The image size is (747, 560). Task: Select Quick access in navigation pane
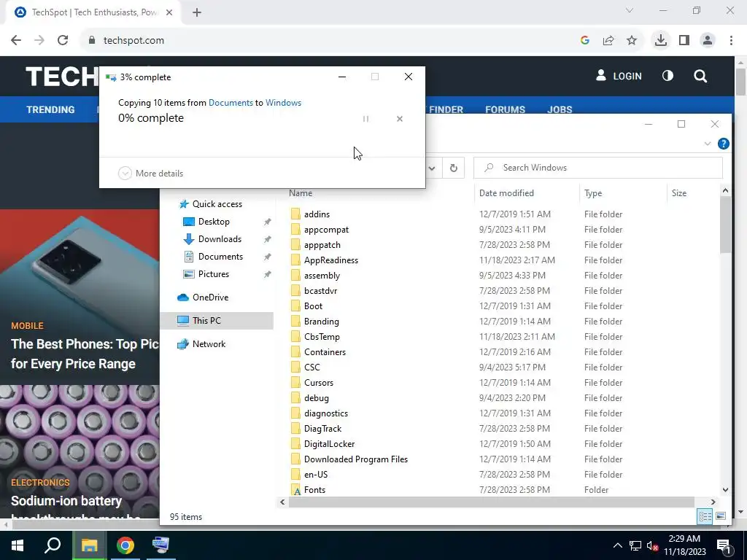pos(217,204)
